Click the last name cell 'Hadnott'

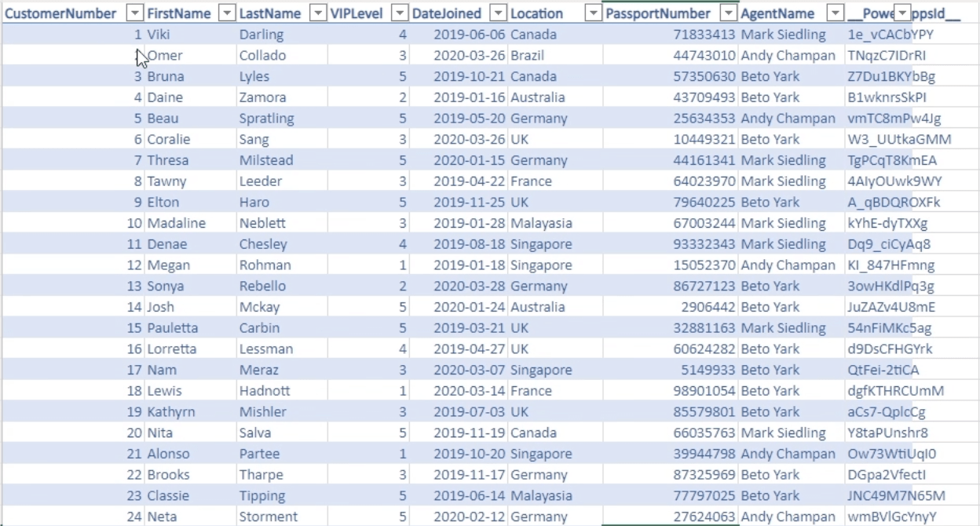click(x=282, y=390)
